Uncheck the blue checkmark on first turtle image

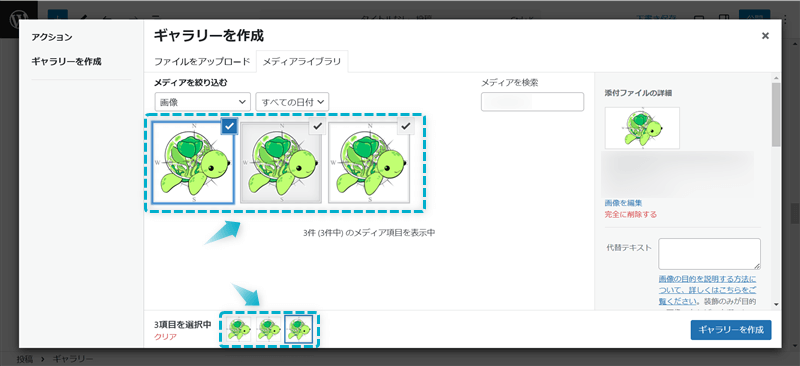point(230,126)
